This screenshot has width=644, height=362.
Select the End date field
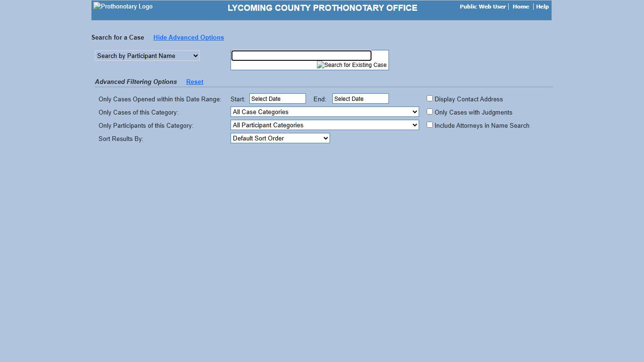tap(360, 99)
